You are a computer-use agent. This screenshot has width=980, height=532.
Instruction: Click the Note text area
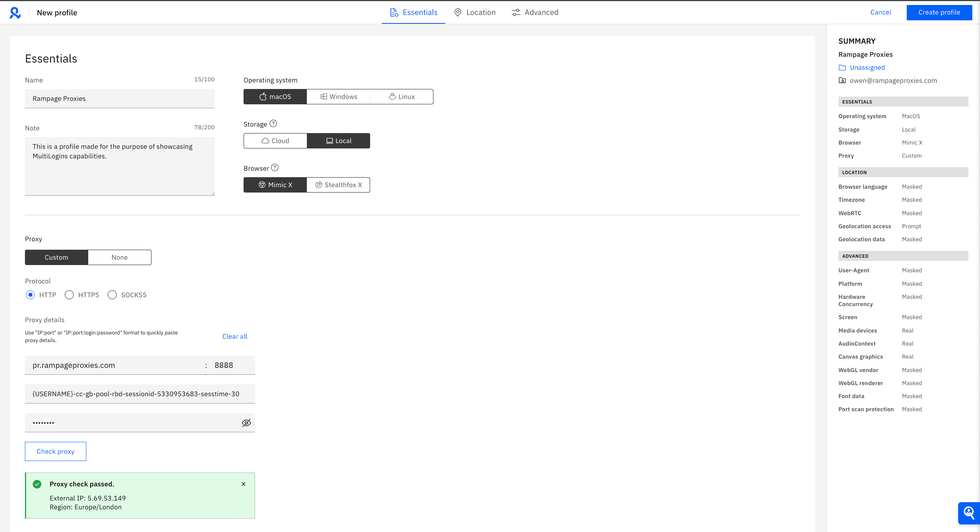tap(120, 166)
